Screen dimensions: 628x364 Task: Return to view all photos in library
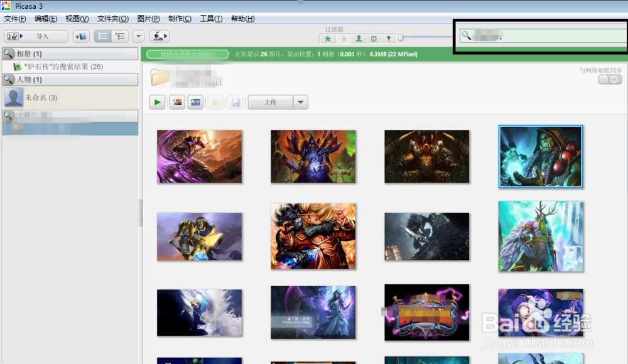point(187,54)
